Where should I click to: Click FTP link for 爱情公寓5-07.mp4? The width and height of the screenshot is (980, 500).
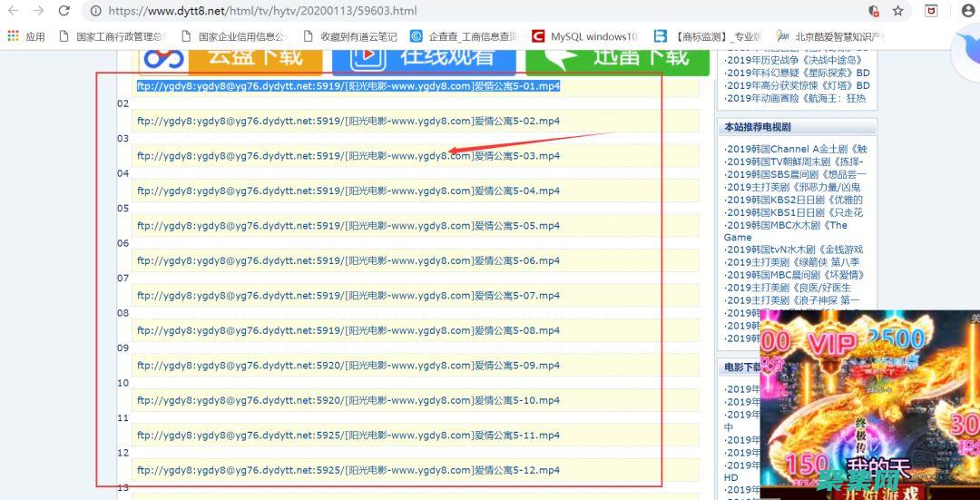(x=348, y=296)
